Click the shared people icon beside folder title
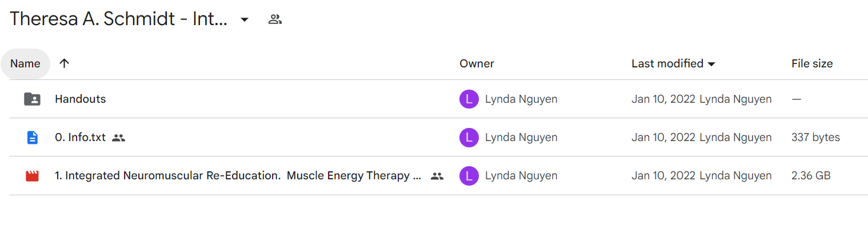Screen dimensions: 868x237 click(x=275, y=19)
